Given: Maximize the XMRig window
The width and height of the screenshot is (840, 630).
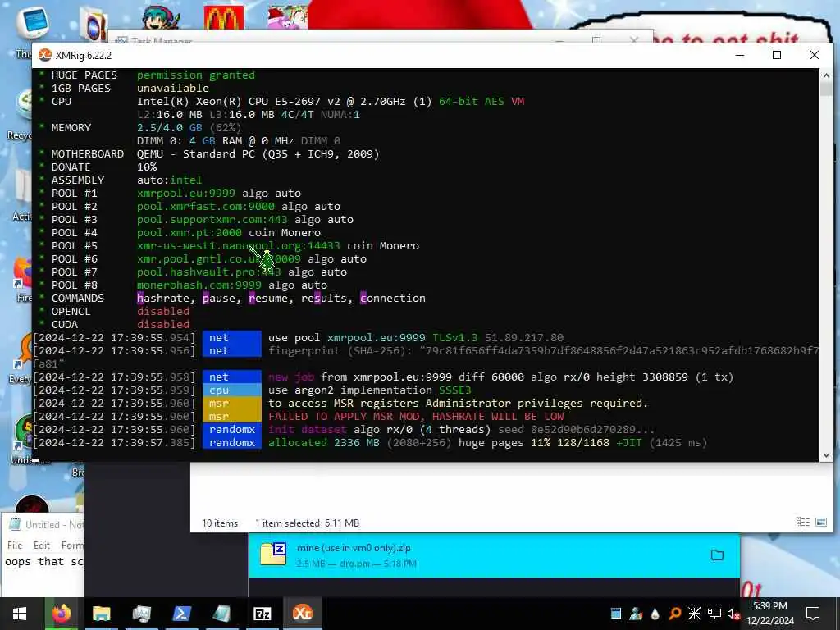Looking at the screenshot, I should [x=777, y=55].
